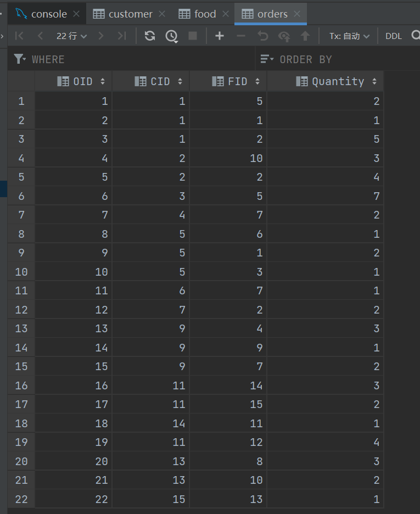Open the 22 行 page size dropdown
This screenshot has height=514, width=420.
(x=71, y=36)
